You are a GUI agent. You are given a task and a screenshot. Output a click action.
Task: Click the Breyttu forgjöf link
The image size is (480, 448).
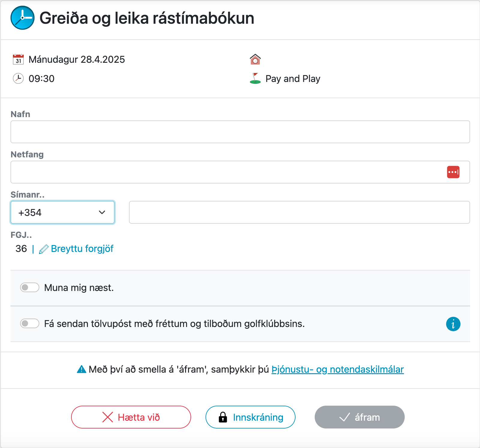pos(82,249)
